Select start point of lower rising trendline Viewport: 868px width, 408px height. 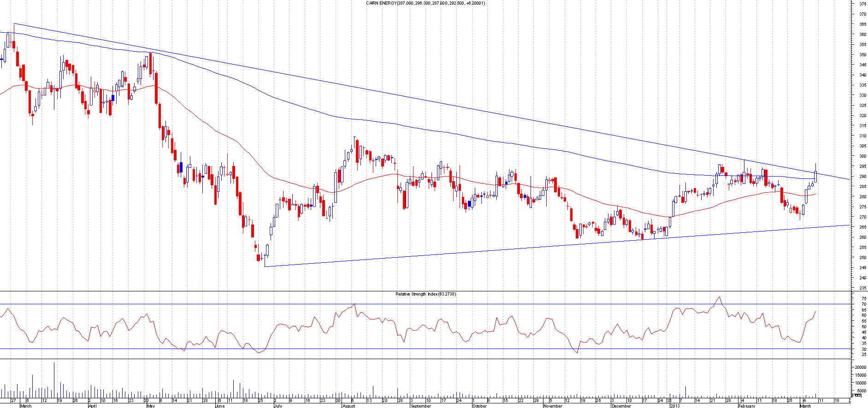pos(266,266)
